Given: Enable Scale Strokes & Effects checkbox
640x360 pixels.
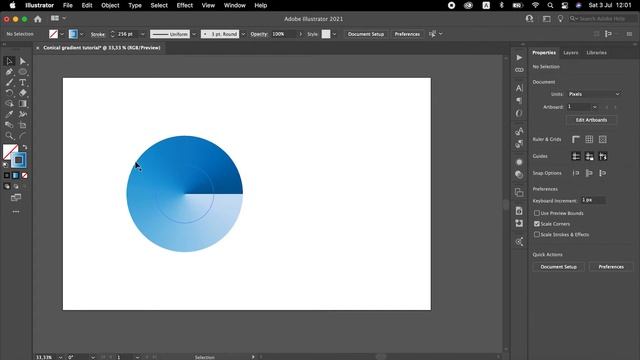Looking at the screenshot, I should (537, 234).
